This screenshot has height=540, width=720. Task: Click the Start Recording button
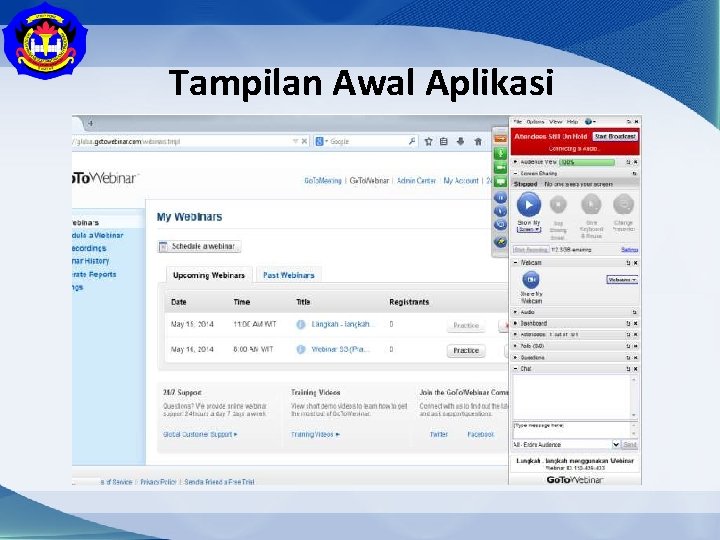(x=531, y=250)
